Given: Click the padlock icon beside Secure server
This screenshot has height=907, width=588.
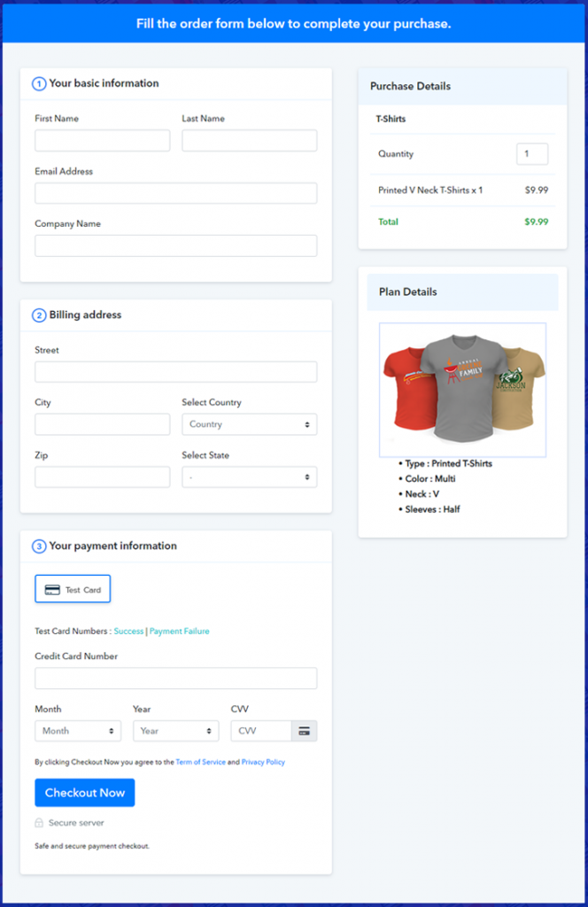Looking at the screenshot, I should click(39, 823).
